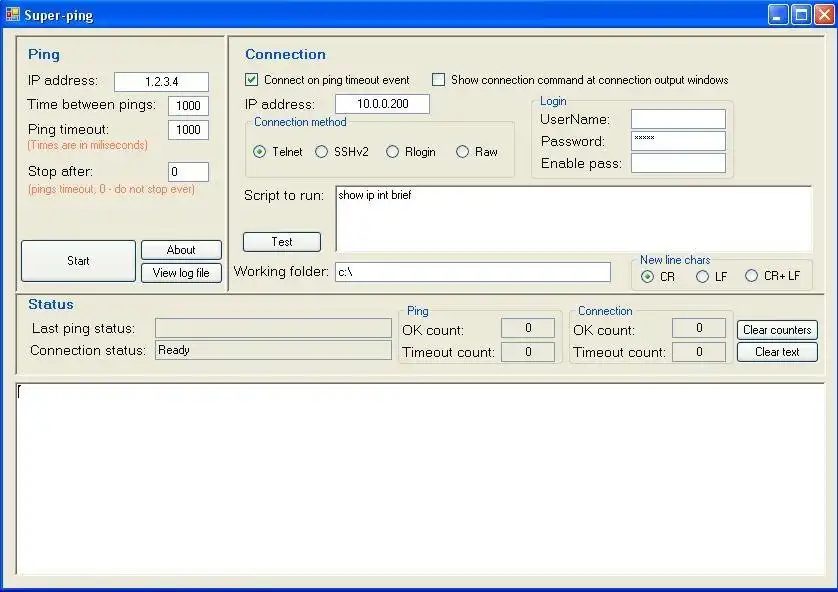The width and height of the screenshot is (838, 592).
Task: Focus the Enable pass field
Action: coord(678,163)
